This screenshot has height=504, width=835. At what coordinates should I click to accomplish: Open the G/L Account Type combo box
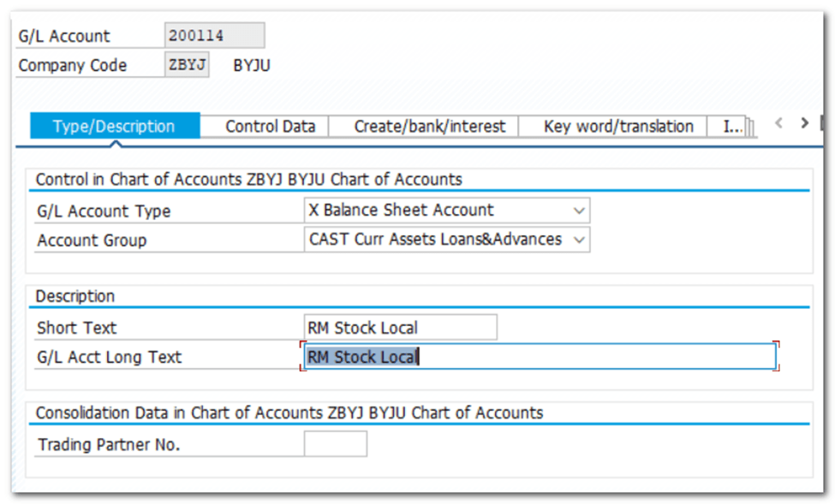(437, 210)
